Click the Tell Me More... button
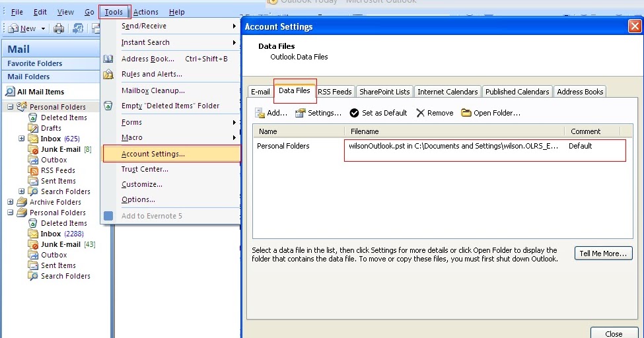Screen dimensions: 644x338 coord(603,253)
